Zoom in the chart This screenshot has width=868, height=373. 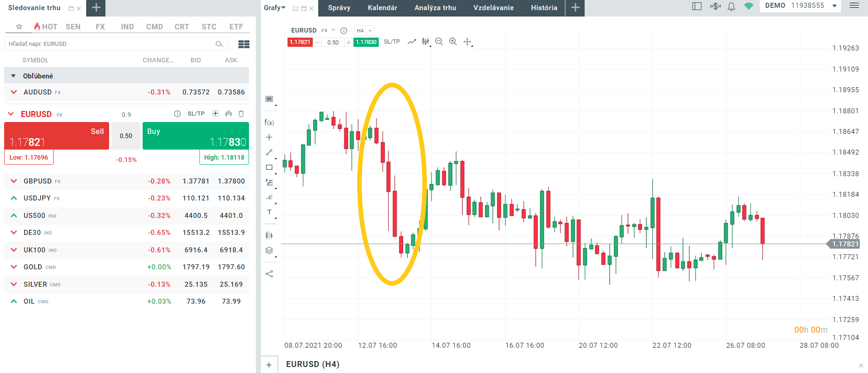[x=453, y=42]
